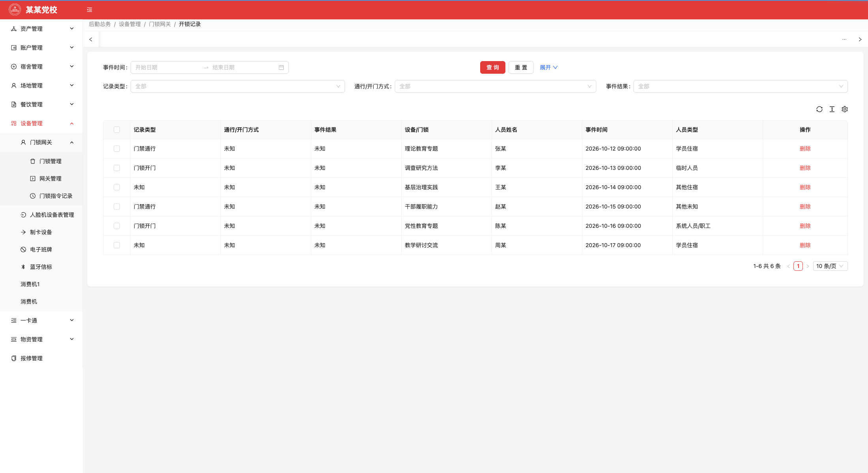
Task: Click the 门锁指令记录 clock icon
Action: (x=33, y=196)
